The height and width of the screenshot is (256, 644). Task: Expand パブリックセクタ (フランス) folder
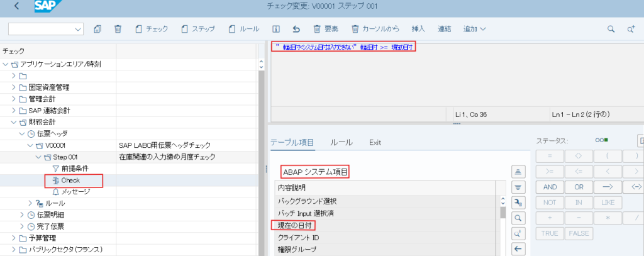point(14,249)
